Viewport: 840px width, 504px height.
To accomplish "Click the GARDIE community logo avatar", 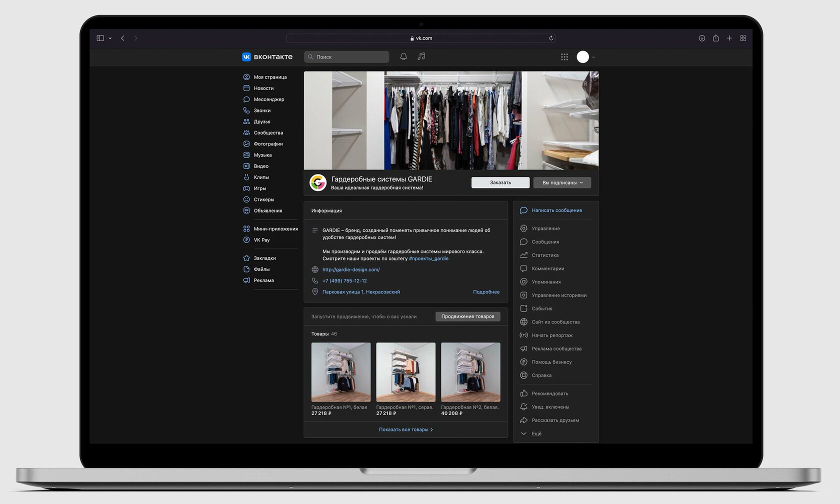I will point(318,183).
